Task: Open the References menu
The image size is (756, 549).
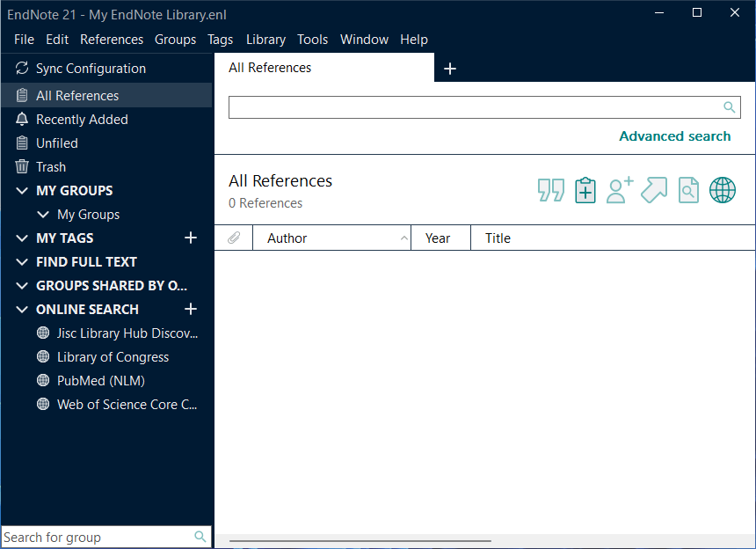Action: pos(112,40)
